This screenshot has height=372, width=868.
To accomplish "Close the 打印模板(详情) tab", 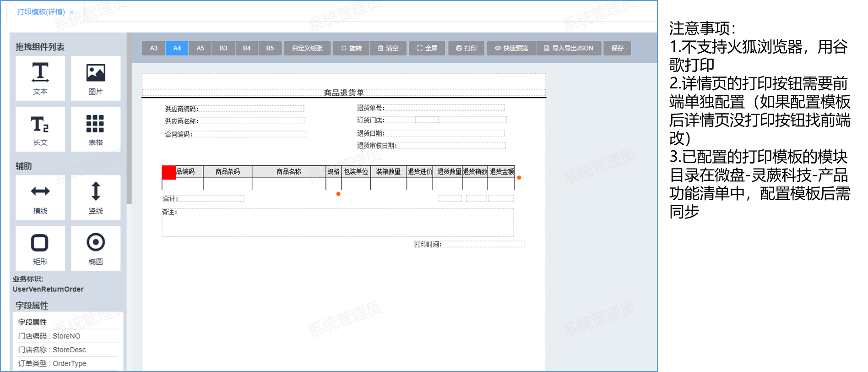I will 72,12.
